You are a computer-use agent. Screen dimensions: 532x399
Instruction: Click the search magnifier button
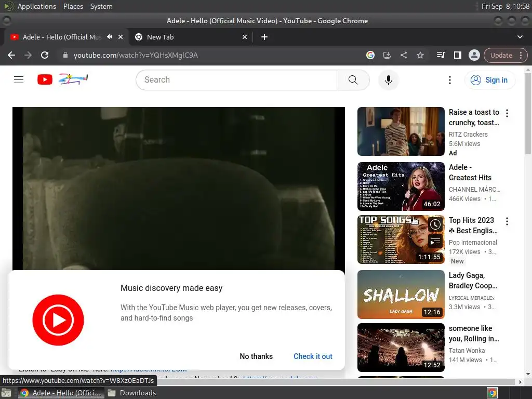pyautogui.click(x=353, y=79)
